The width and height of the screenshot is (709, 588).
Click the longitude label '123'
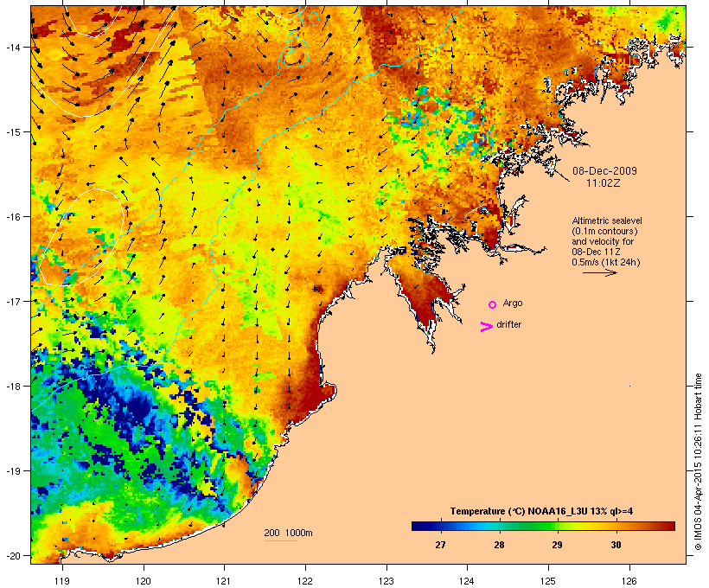(386, 581)
